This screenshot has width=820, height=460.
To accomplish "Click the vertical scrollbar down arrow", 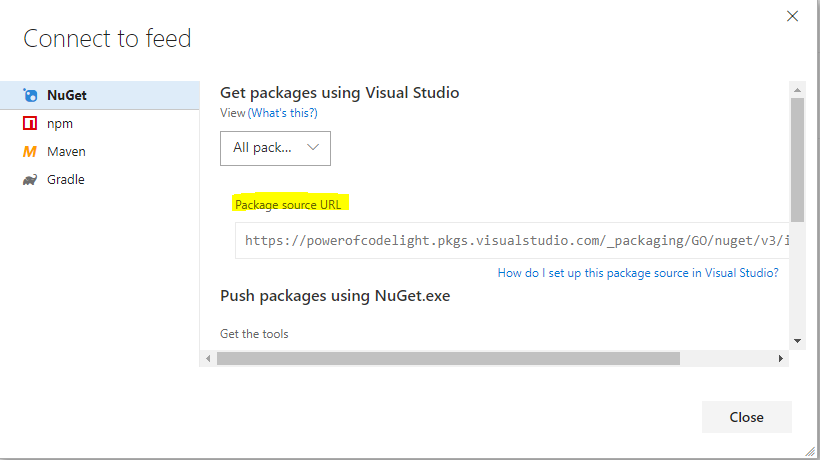I will pyautogui.click(x=798, y=341).
